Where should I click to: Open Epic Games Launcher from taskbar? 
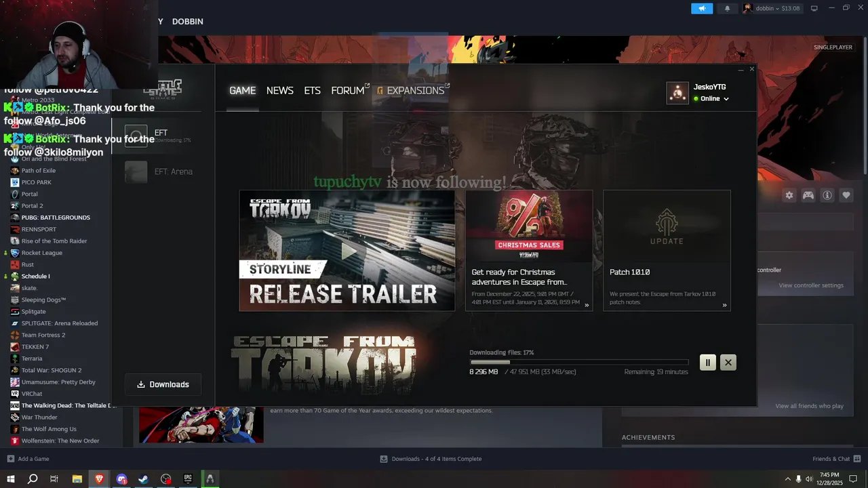pos(188,479)
